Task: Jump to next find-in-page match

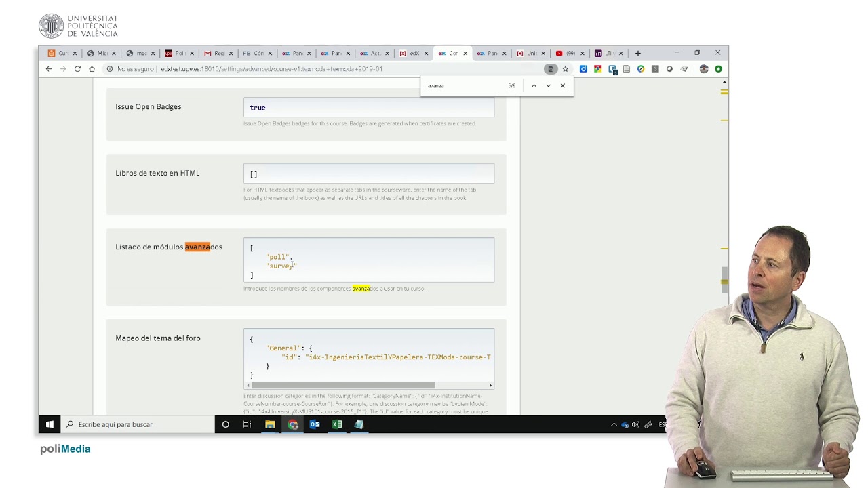Action: pos(548,86)
